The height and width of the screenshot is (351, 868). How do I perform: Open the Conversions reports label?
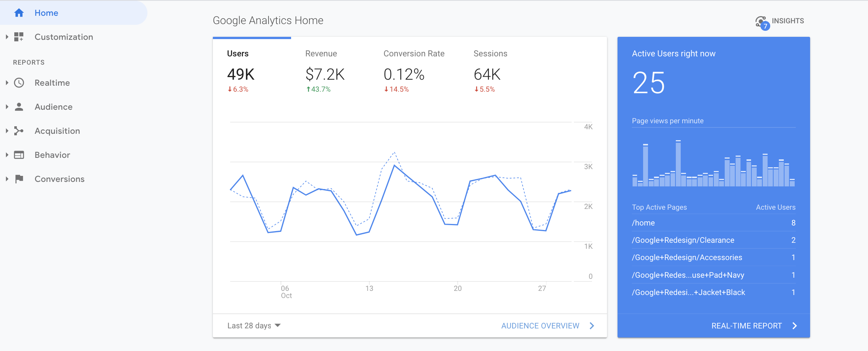(59, 179)
